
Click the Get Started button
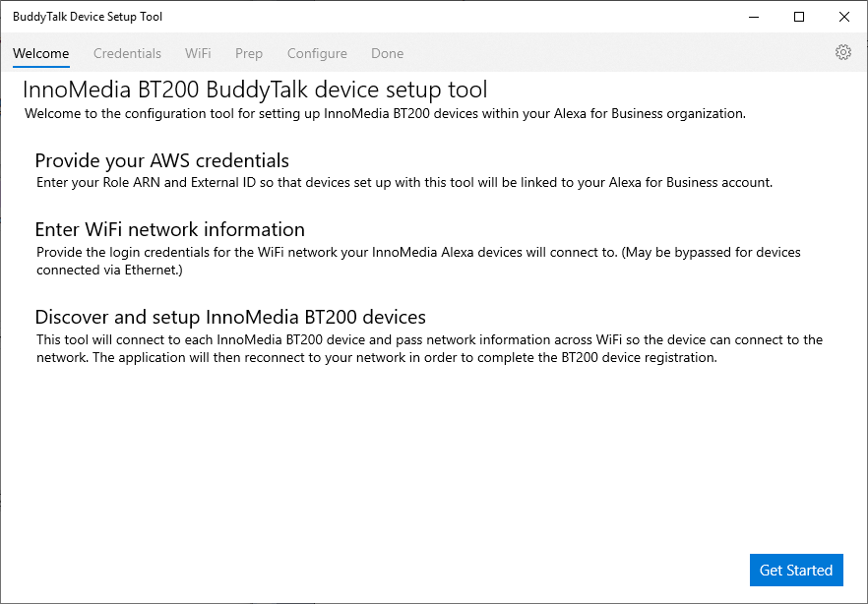point(796,570)
